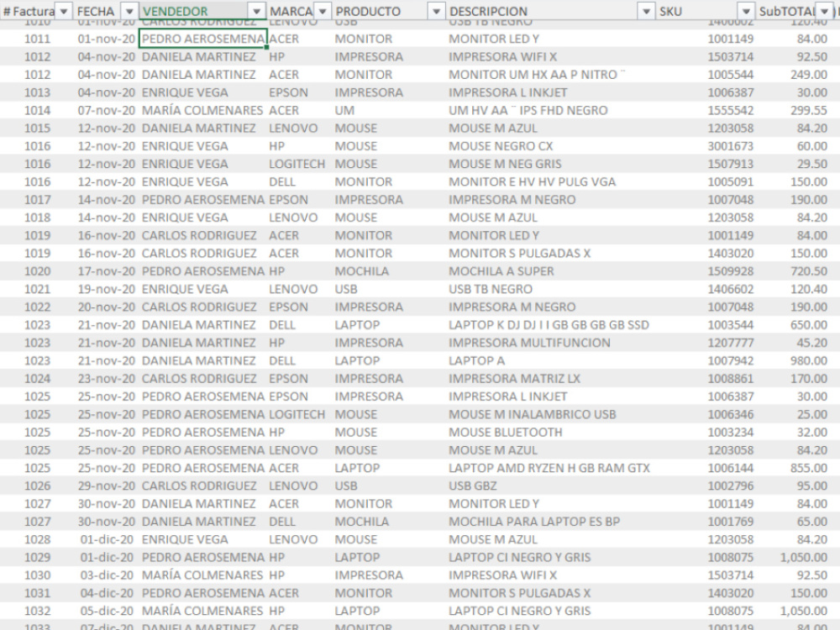
Task: Open the PRODUCTO column filter dropdown
Action: [437, 11]
